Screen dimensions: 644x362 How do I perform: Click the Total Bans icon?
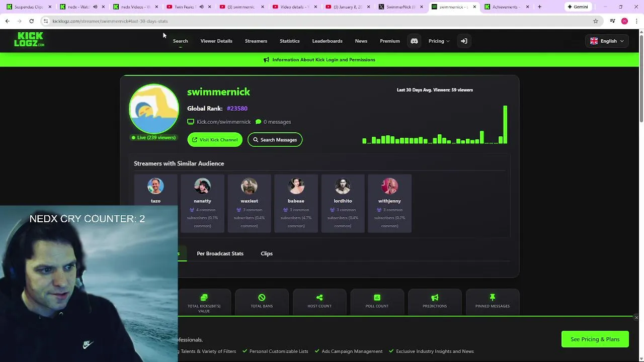point(262,298)
